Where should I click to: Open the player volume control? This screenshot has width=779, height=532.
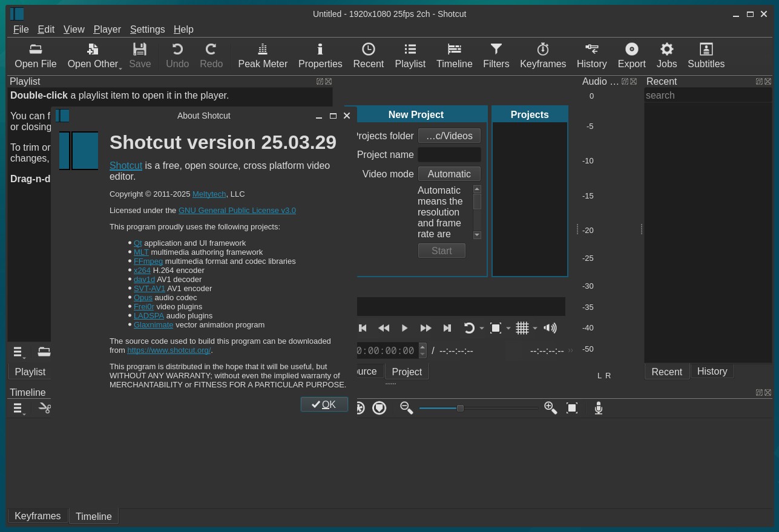[x=550, y=328]
